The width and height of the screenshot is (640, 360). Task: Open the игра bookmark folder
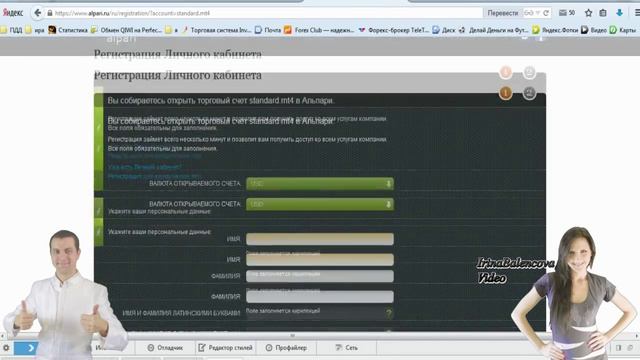pos(35,30)
